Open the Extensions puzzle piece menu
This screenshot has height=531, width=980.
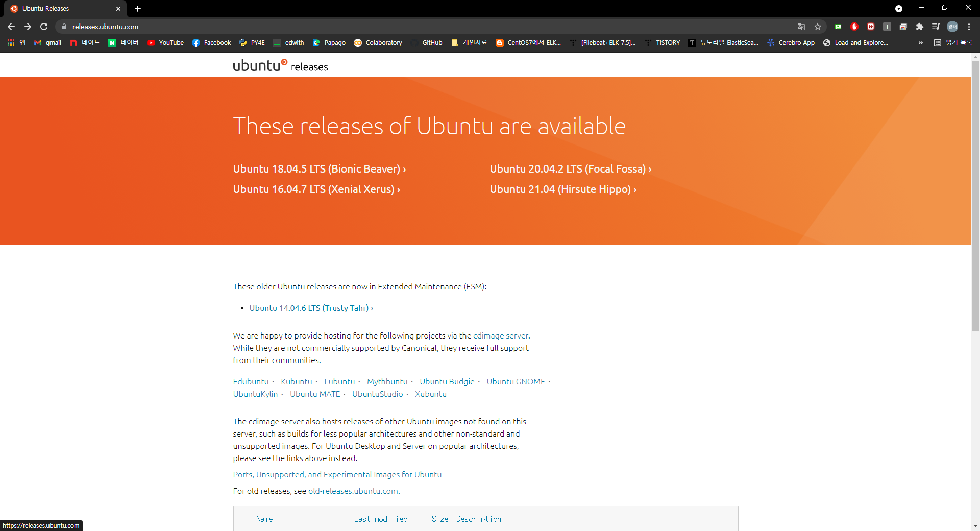pos(920,27)
